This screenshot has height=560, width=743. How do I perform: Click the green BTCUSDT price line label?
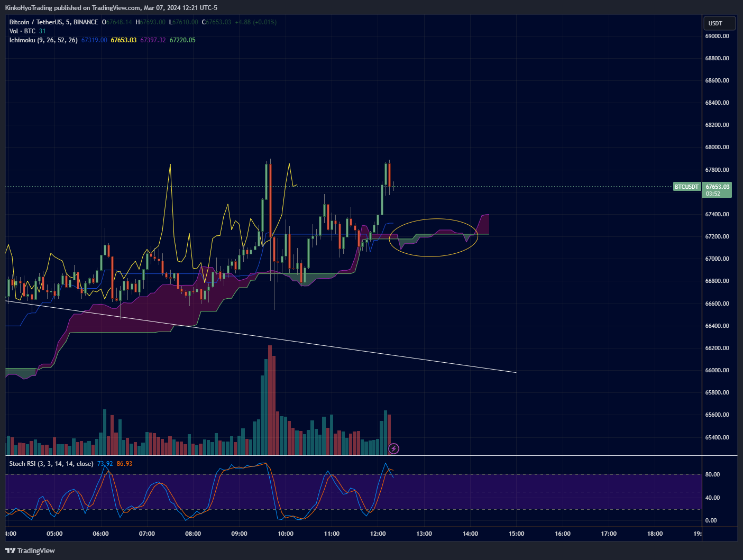click(686, 187)
